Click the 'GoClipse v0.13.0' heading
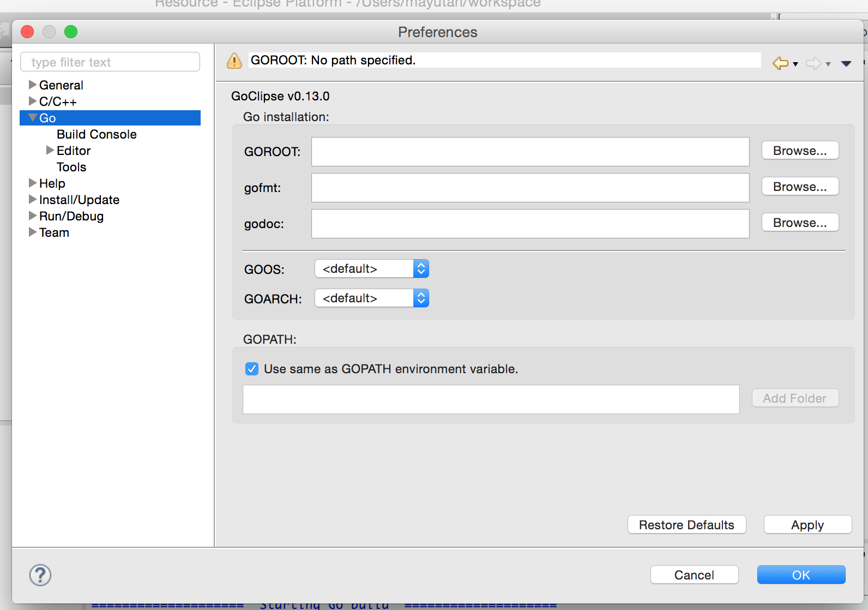The height and width of the screenshot is (610, 868). coord(280,96)
